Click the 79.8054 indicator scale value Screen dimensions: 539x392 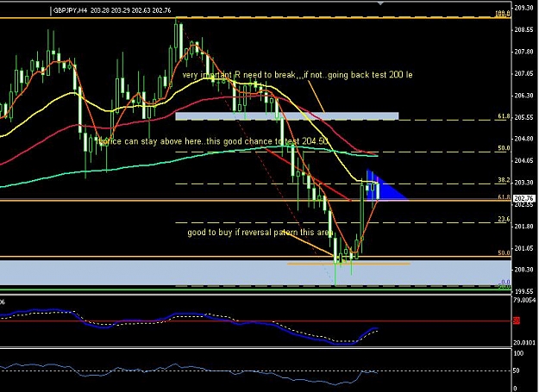(525, 300)
